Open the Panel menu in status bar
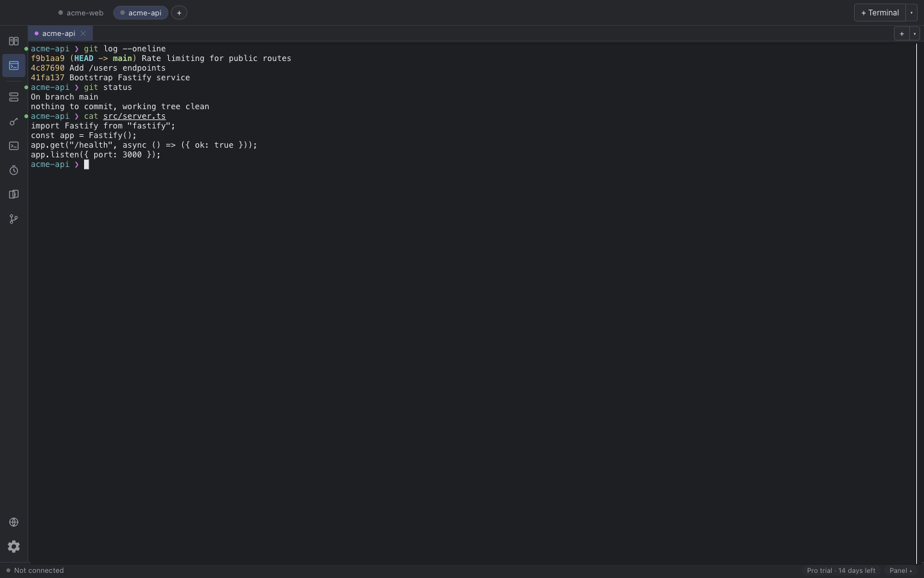Viewport: 924px width, 578px height. [900, 570]
